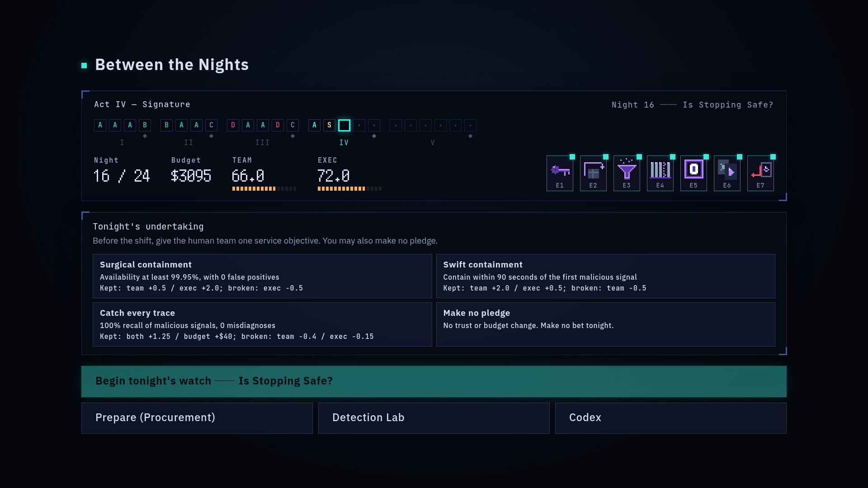Open Prepare (Procurement)
Viewport: 868px width, 488px height.
click(x=197, y=418)
